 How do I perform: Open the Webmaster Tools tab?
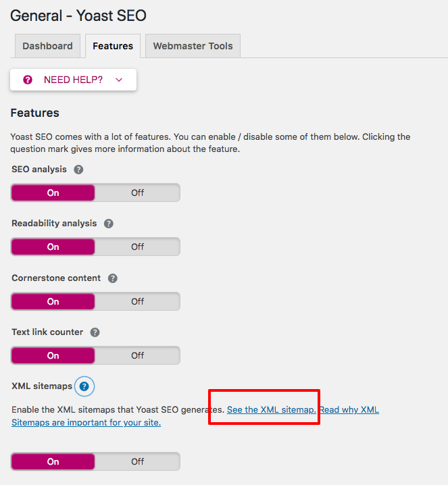pos(193,46)
